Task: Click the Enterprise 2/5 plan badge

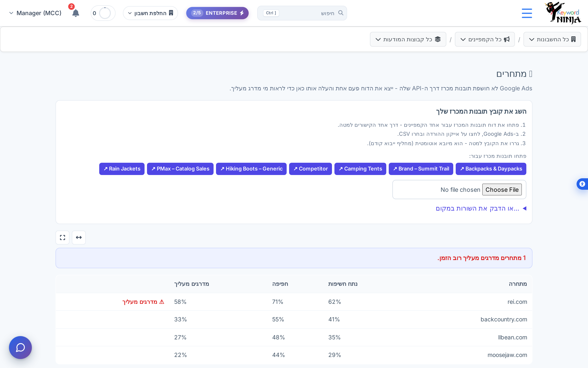Action: 217,13
